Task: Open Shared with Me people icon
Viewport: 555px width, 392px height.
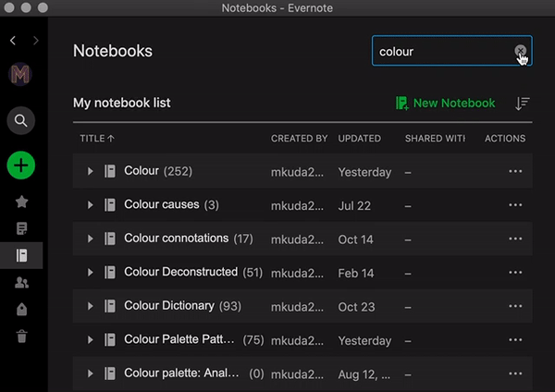Action: click(x=21, y=282)
